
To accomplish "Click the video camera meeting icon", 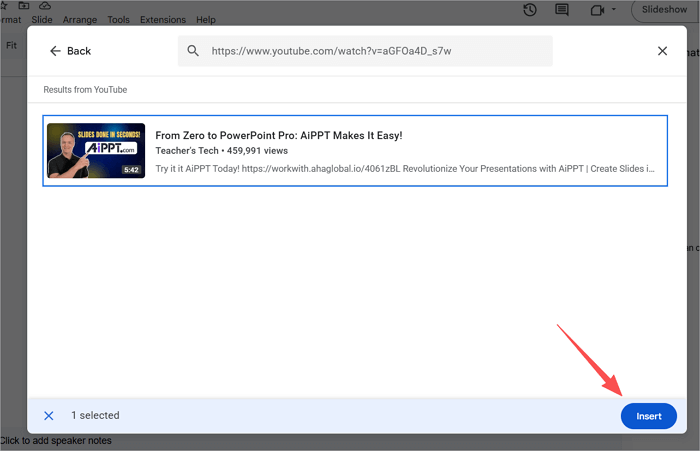I will pyautogui.click(x=597, y=10).
